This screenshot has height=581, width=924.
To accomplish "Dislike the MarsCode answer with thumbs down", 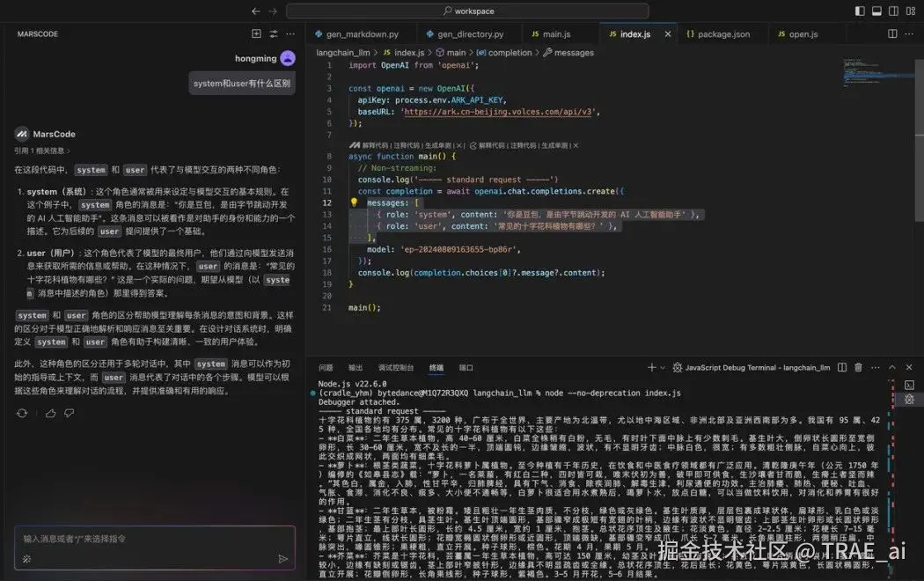I will pos(69,414).
